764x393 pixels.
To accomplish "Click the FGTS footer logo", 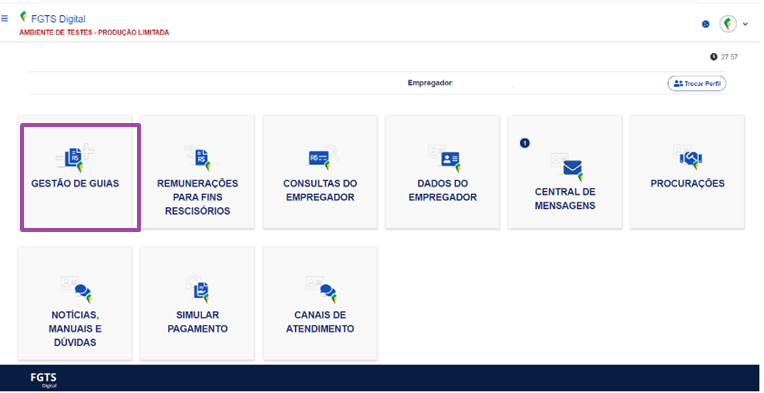I will [x=43, y=379].
